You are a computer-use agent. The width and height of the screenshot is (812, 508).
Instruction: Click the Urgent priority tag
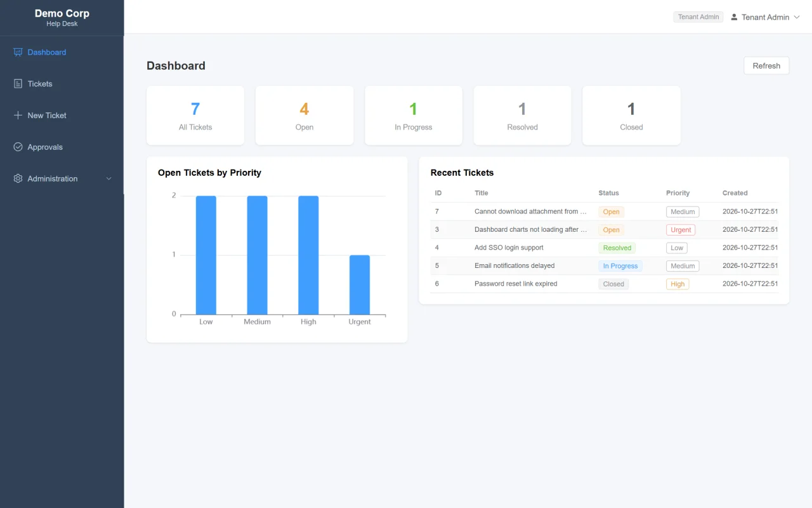coord(681,230)
